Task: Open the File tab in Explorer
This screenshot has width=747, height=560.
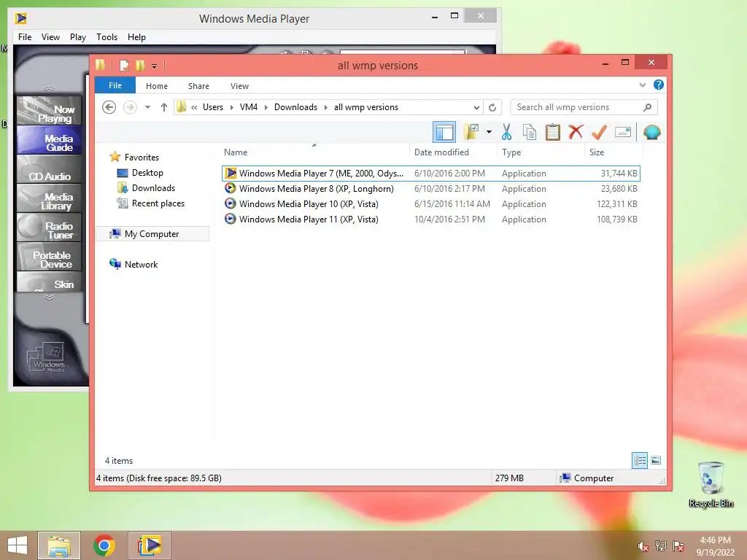Action: (115, 86)
